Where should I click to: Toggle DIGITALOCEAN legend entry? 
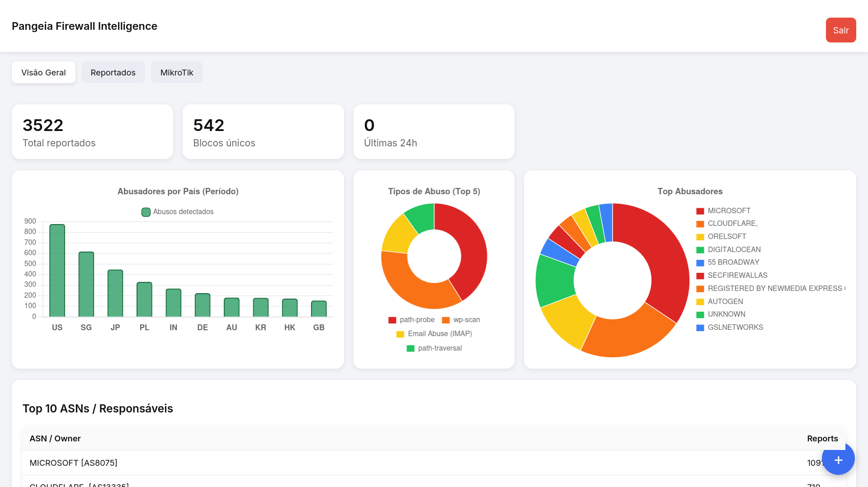pos(728,250)
